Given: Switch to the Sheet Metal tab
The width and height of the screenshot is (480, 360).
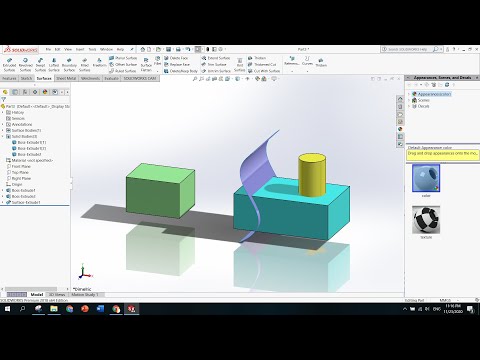Looking at the screenshot, I should (x=66, y=78).
